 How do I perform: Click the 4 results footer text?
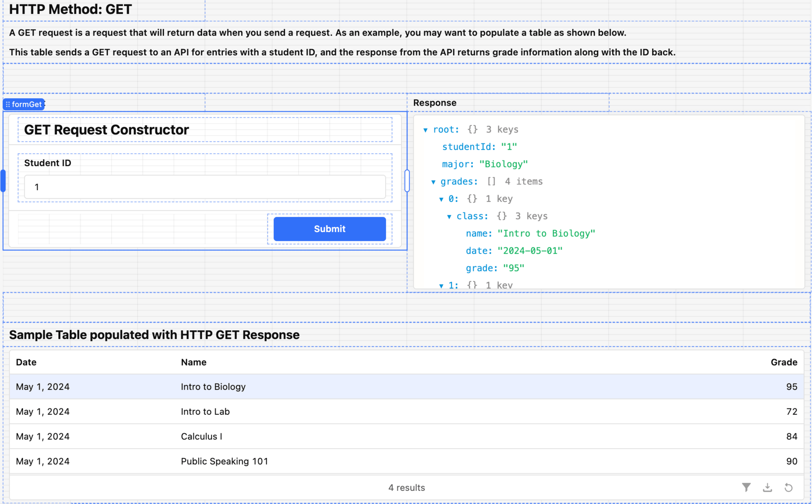pos(406,487)
